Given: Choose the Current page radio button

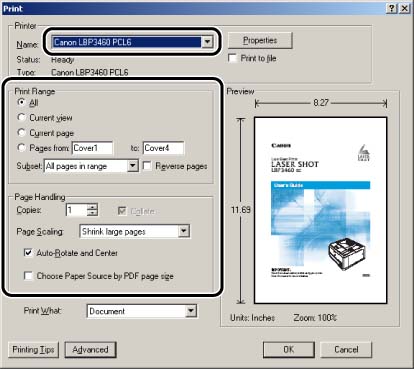Looking at the screenshot, I should click(x=22, y=133).
